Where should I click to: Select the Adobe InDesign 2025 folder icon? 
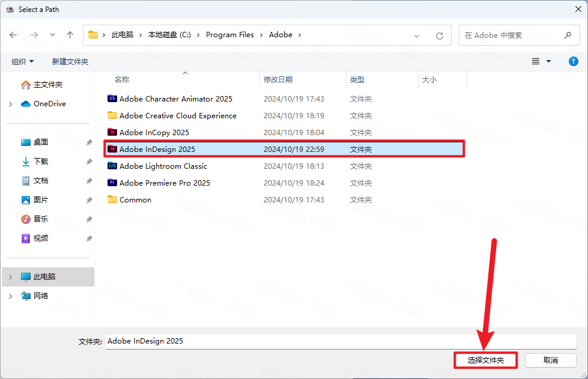[112, 149]
